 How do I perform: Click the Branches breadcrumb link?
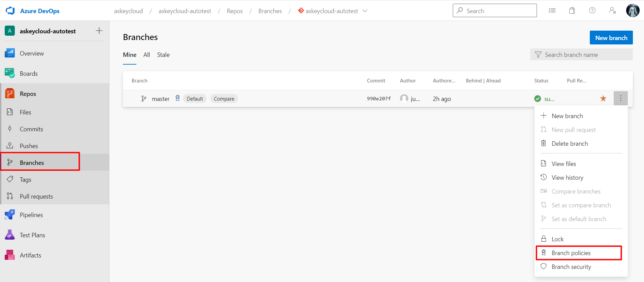(x=270, y=11)
